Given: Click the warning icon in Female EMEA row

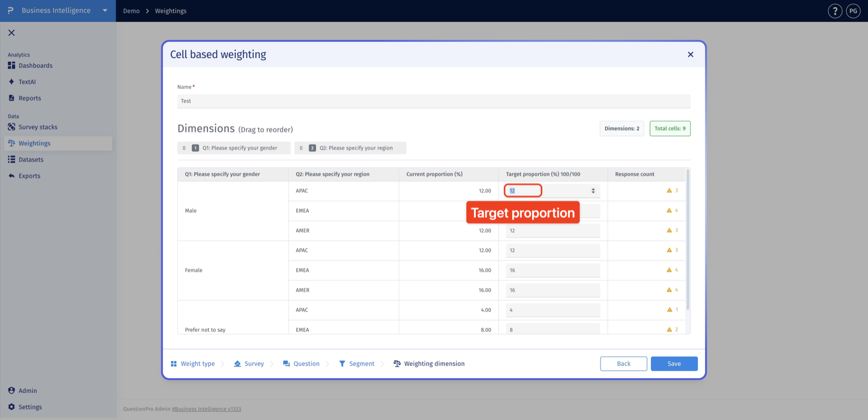Looking at the screenshot, I should (669, 270).
